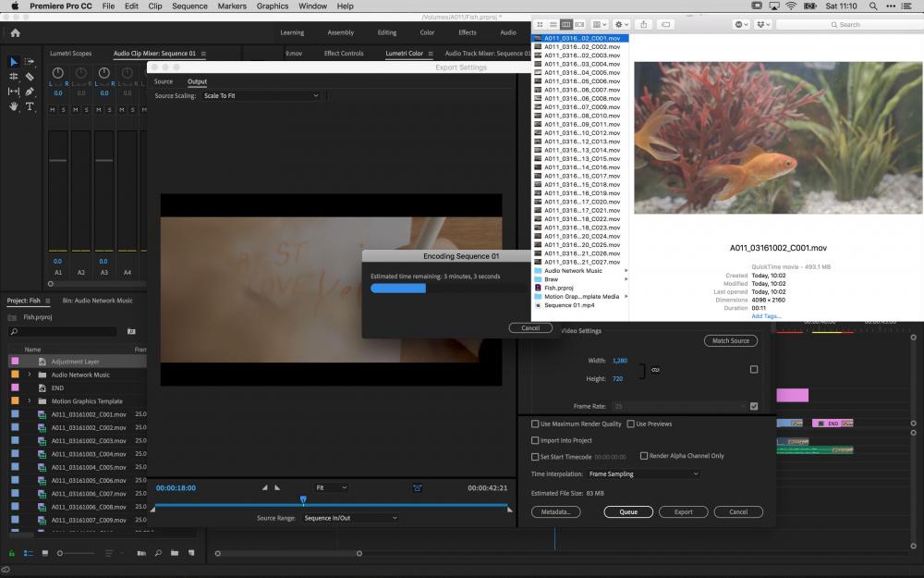Select Sequence 01.mp4 in Finder list

coord(570,305)
